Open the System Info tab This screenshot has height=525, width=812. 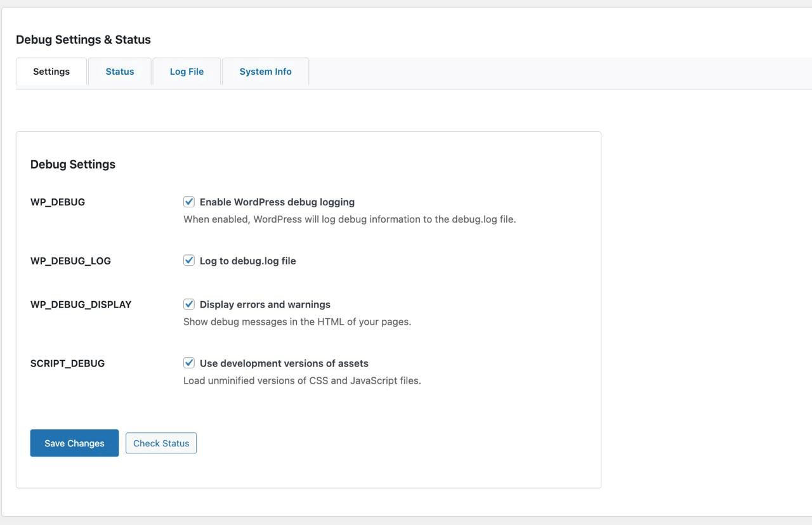[265, 72]
